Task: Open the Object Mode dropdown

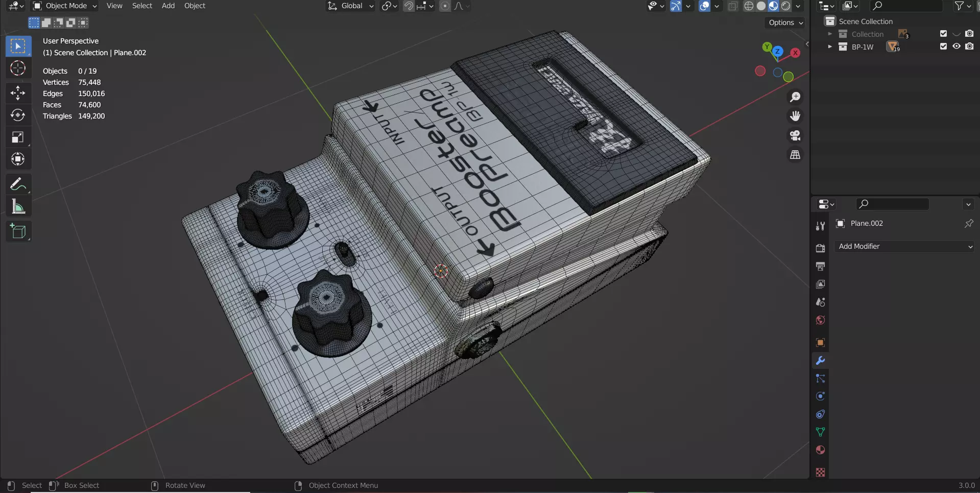Action: [x=65, y=6]
